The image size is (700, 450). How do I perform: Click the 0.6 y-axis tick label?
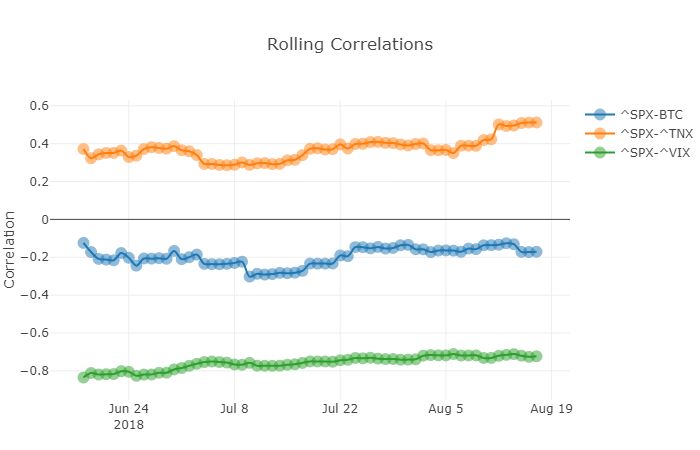click(39, 106)
